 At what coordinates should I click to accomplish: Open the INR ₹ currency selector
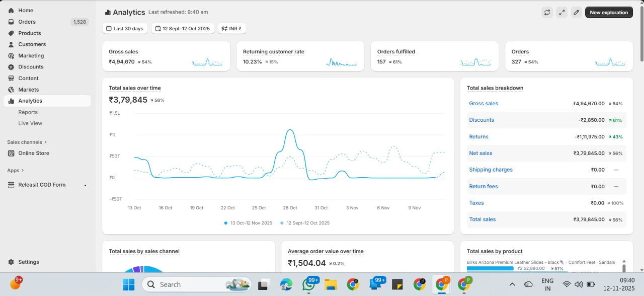click(x=231, y=29)
